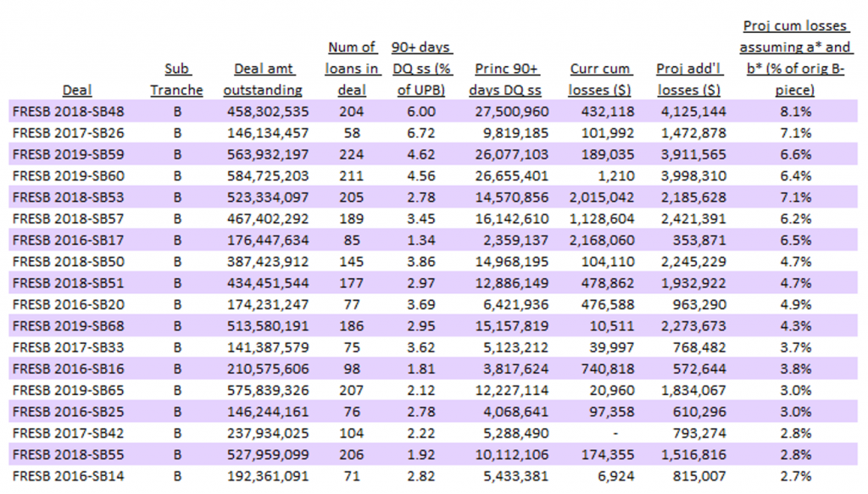This screenshot has height=494, width=868.
Task: Click the Proj cum losses assuming header
Action: click(x=783, y=58)
